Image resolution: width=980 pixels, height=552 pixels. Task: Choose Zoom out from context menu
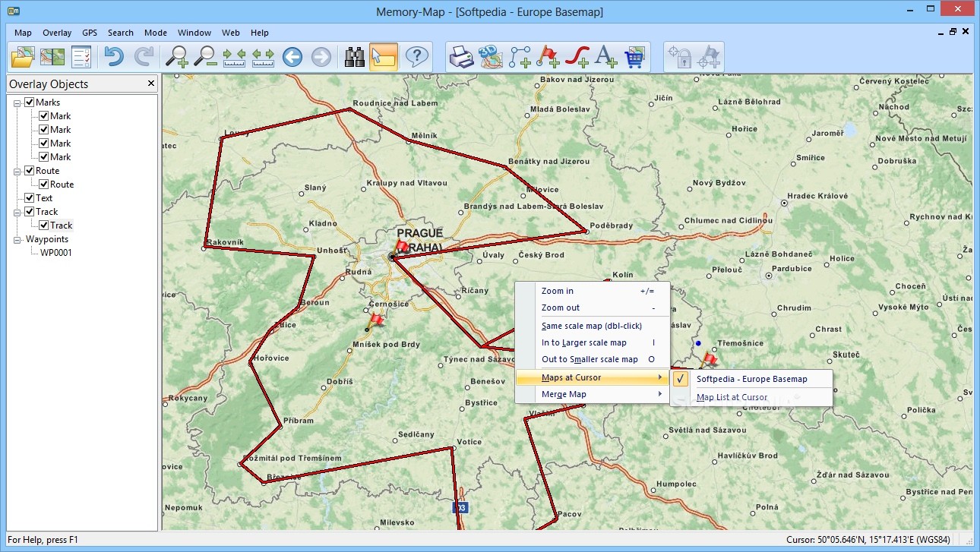click(593, 308)
